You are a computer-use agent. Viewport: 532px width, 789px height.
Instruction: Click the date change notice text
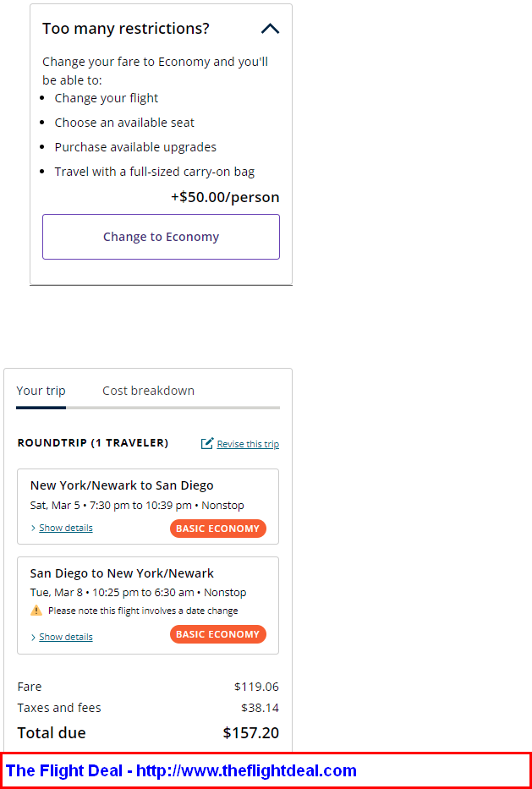pyautogui.click(x=143, y=611)
